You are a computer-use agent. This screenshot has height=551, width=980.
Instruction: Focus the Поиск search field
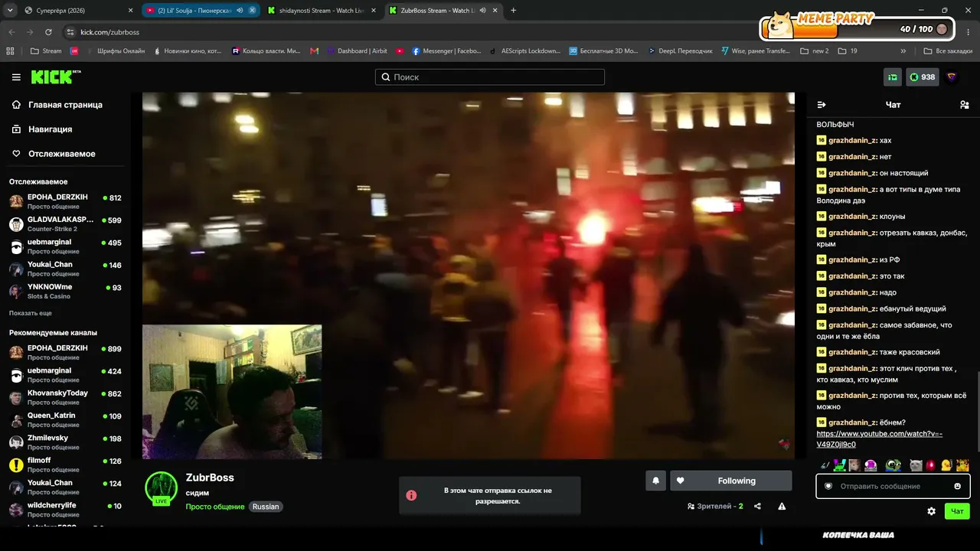pos(490,77)
